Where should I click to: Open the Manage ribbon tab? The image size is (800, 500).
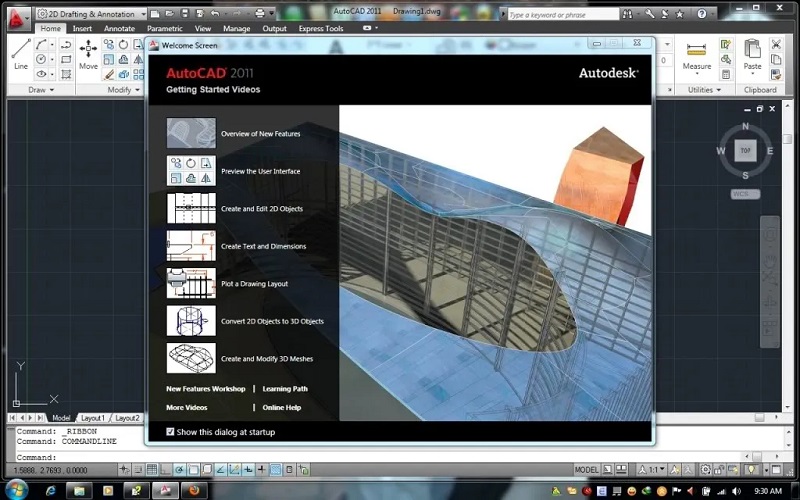(236, 29)
